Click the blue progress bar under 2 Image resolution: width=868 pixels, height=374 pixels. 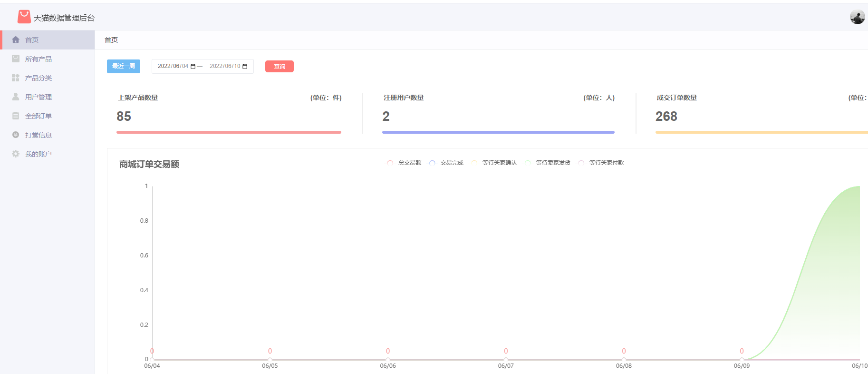click(498, 132)
